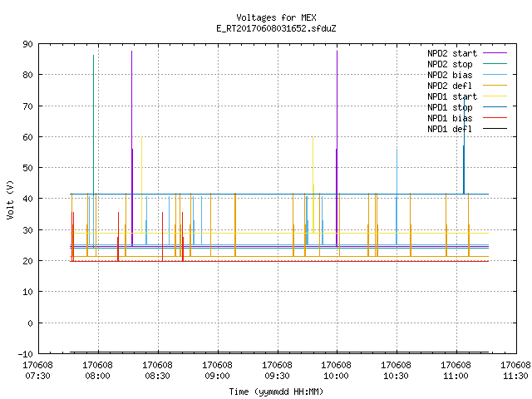Click the x-axis tick label '170608 07:30'
This screenshot has height=399, width=532.
(37, 371)
